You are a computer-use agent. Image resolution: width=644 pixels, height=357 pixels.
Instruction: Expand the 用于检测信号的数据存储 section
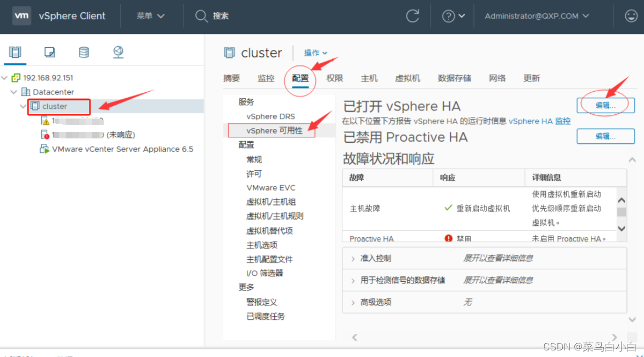coord(353,281)
